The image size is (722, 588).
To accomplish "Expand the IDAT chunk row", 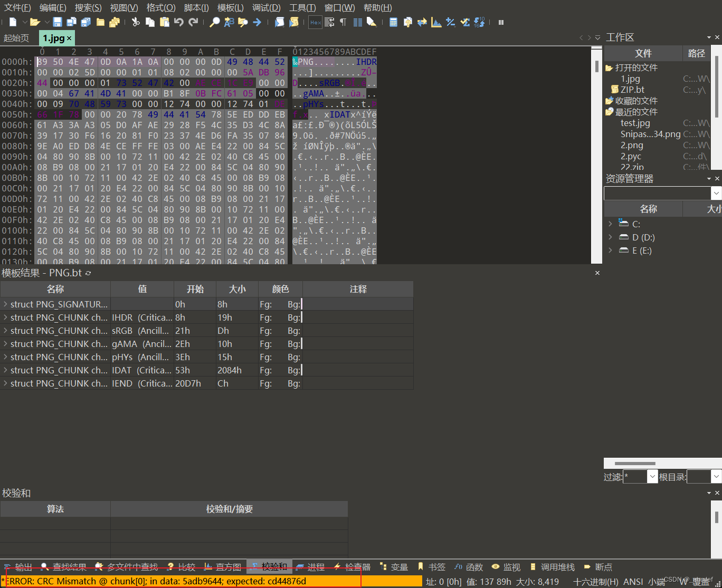I will [5, 370].
